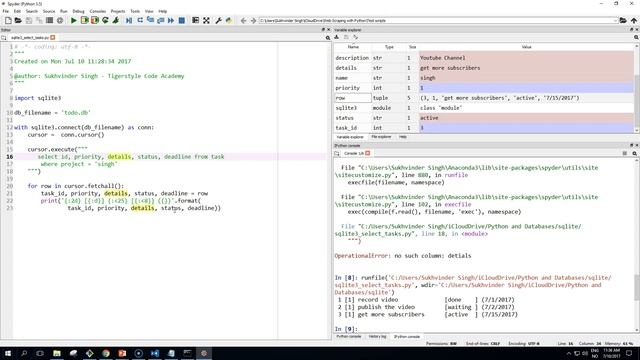The width and height of the screenshot is (640, 360).
Task: Go back with left arrow icon
Action: (243, 20)
